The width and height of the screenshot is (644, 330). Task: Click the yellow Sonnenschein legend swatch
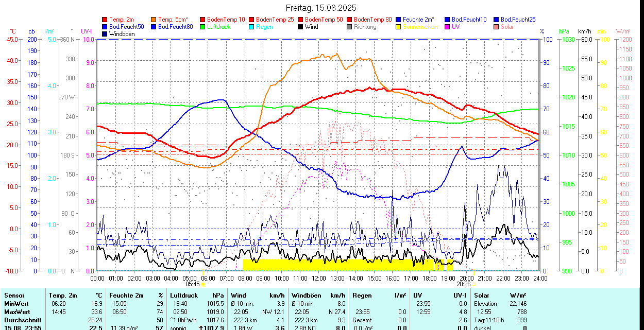pos(398,27)
